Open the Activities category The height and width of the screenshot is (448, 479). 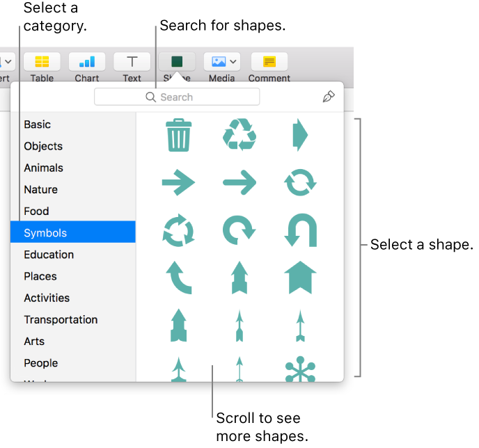[73, 298]
